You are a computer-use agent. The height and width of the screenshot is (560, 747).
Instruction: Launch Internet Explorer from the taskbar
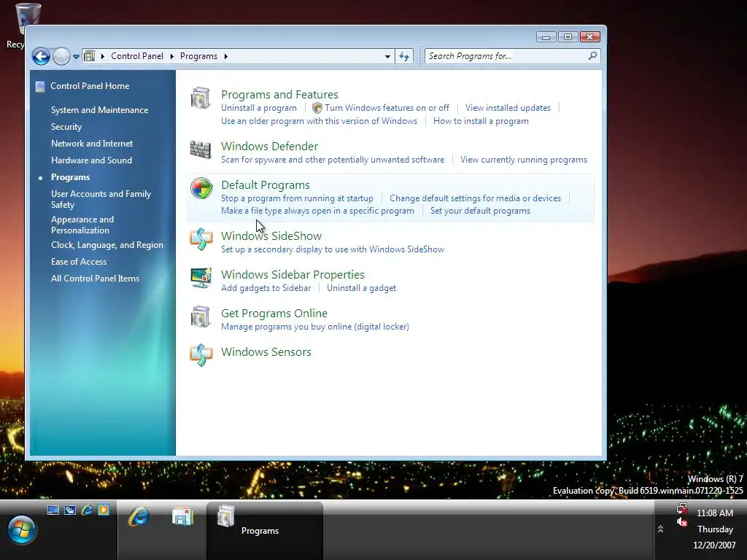click(139, 517)
